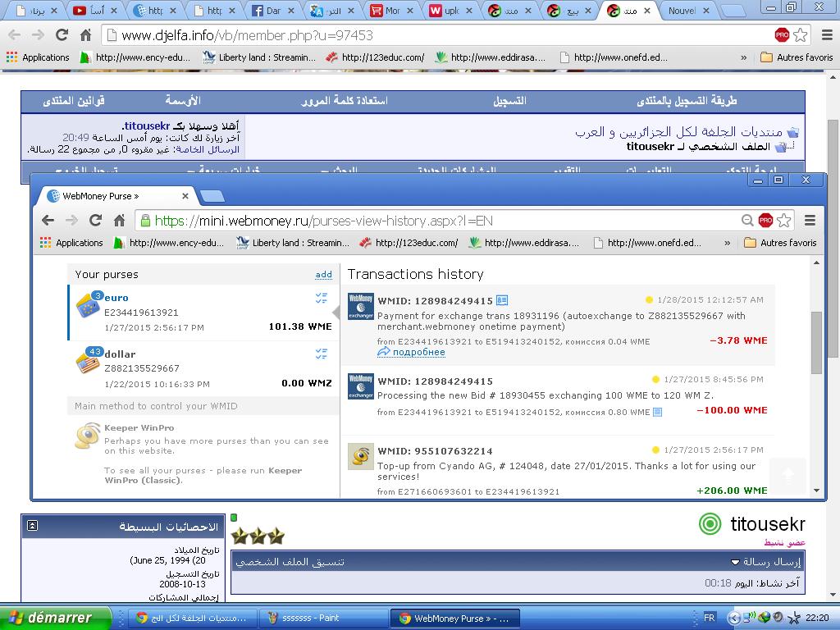
Task: Click the titousekr username link in the welcome box
Action: (147, 126)
